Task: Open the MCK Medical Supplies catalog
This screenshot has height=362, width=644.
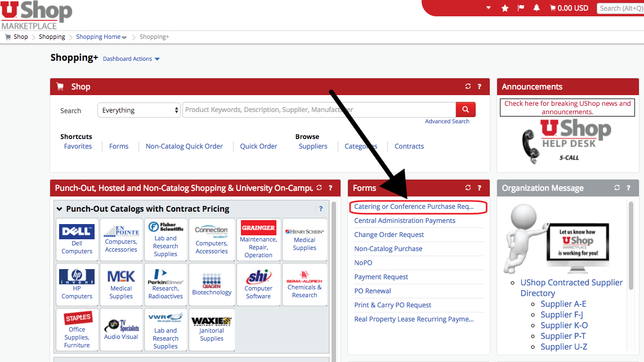Action: tap(121, 284)
